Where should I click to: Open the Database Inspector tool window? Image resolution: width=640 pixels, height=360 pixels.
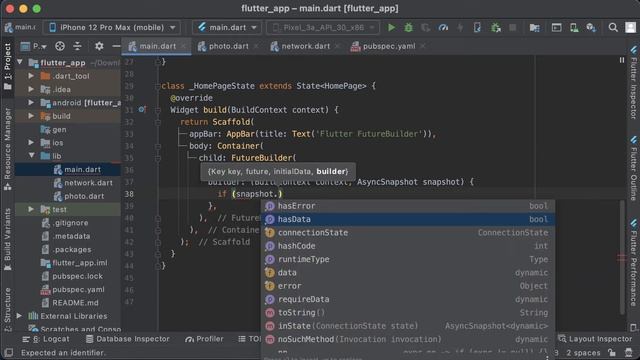tap(128, 339)
